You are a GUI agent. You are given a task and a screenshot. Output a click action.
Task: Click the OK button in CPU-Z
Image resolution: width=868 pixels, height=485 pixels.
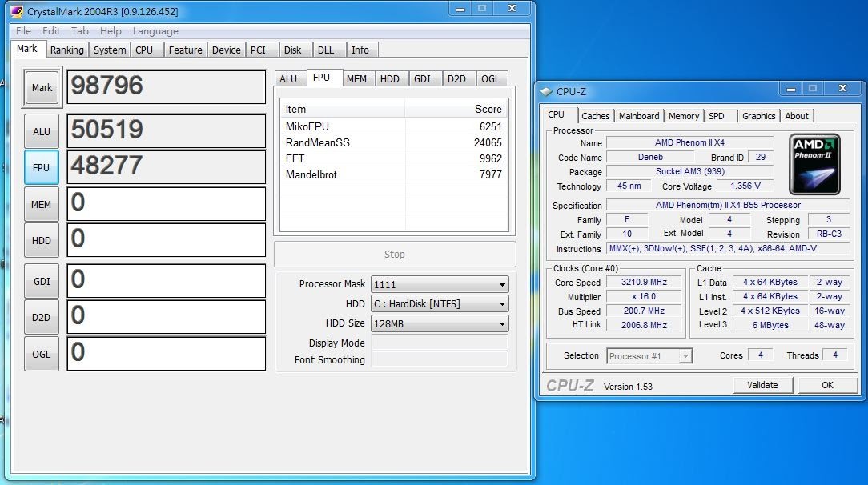[x=828, y=385]
